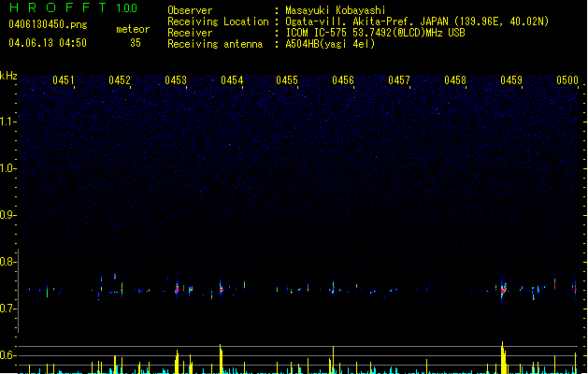Click the 0.9 kHz axis label
588x374 pixels.
[7, 215]
